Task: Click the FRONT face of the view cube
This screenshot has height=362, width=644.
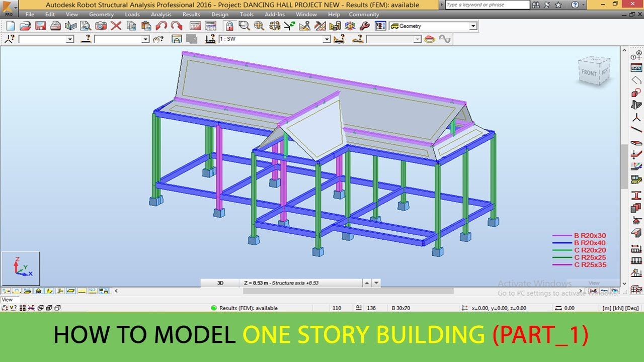Action: (589, 73)
